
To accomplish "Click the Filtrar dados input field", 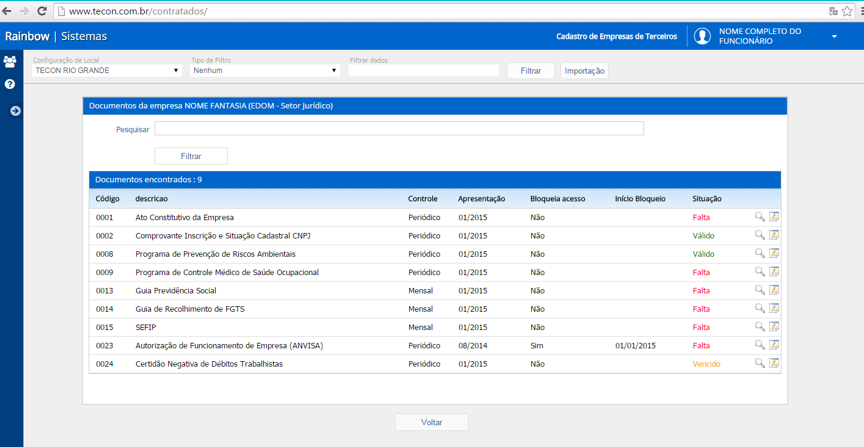I will coord(424,71).
